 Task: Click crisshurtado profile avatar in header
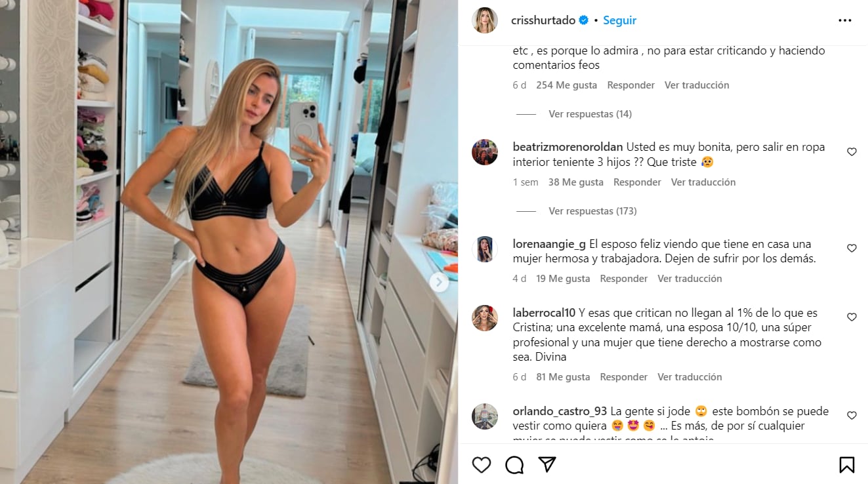click(485, 20)
